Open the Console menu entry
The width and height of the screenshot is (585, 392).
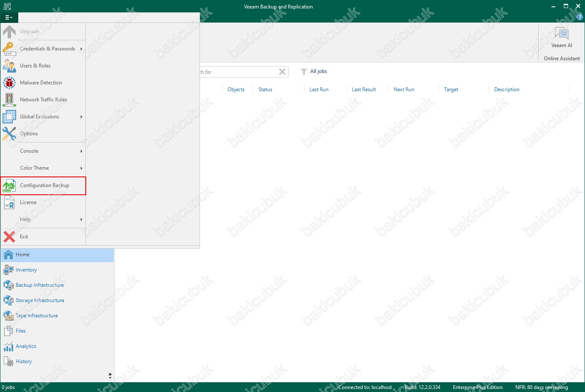[x=43, y=151]
